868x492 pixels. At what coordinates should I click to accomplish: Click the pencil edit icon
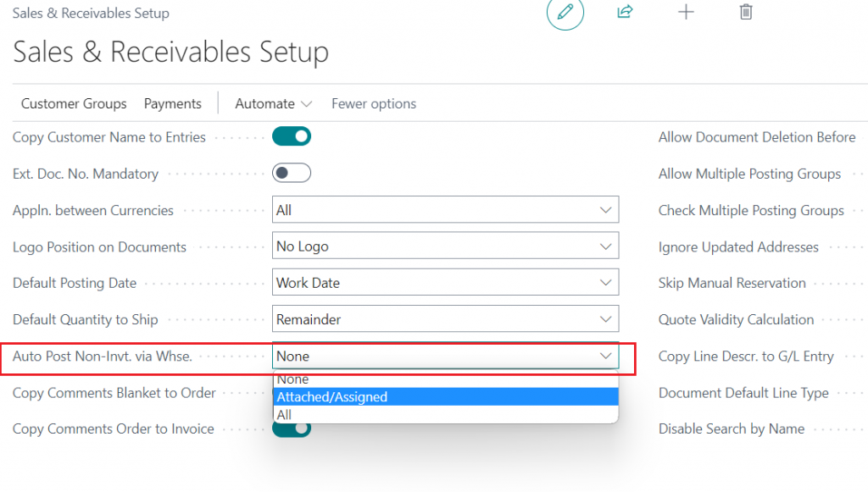[565, 12]
